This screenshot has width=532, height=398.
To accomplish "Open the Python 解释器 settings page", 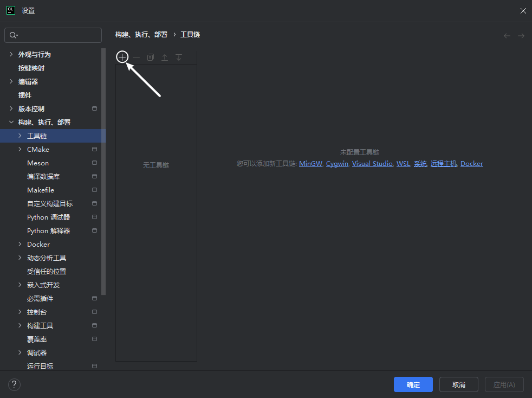I will 49,230.
